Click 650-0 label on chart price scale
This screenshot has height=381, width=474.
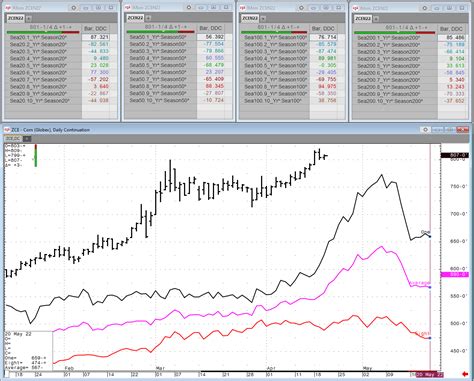click(459, 241)
